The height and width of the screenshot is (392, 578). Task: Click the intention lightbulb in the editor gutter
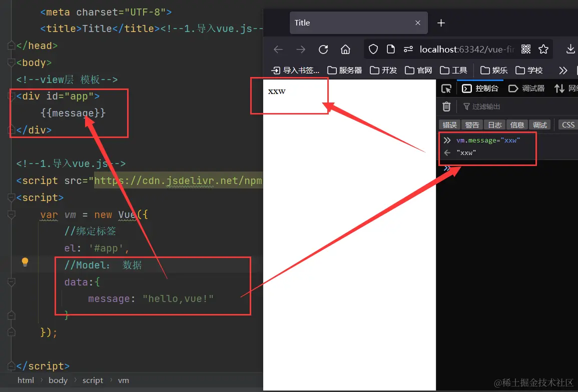pos(25,261)
